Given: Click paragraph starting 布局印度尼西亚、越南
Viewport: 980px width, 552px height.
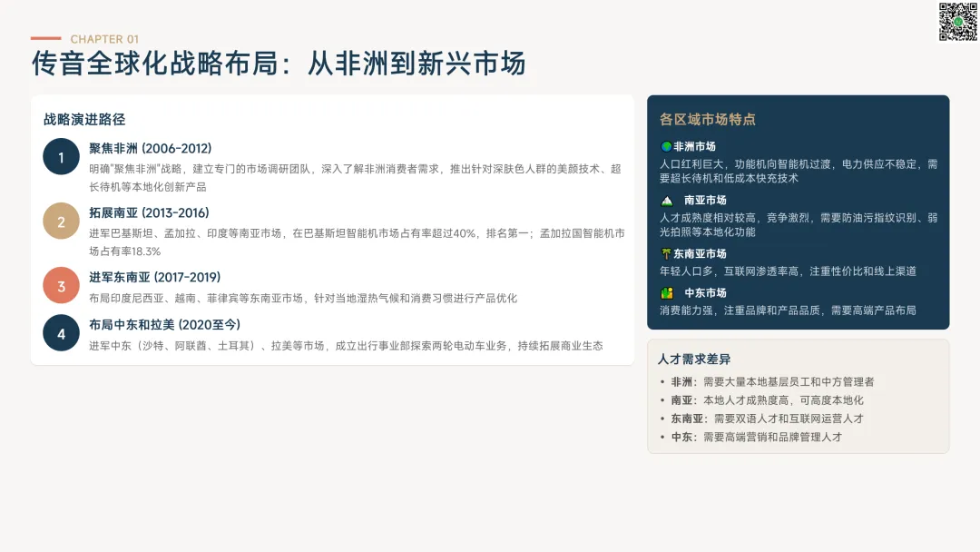Looking at the screenshot, I should coord(303,298).
